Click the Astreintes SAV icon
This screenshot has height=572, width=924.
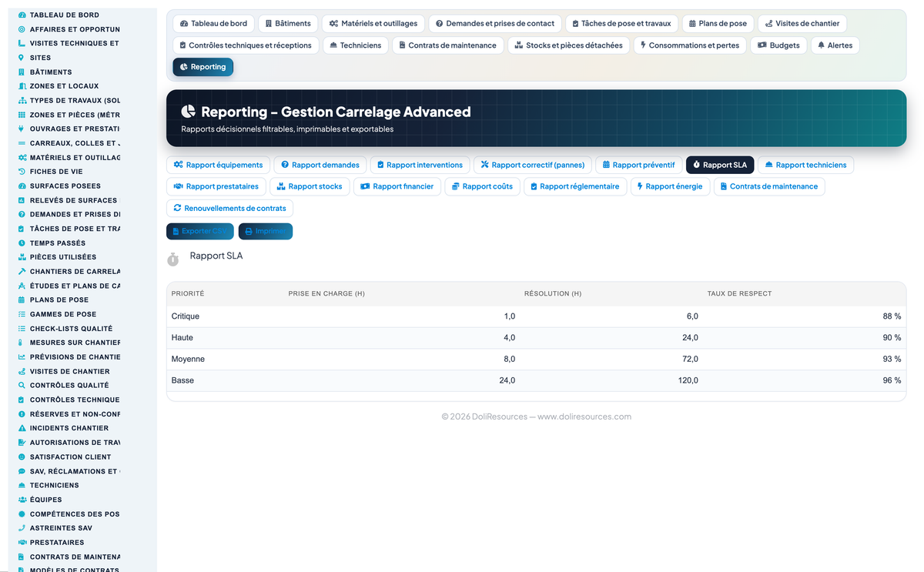(22, 528)
